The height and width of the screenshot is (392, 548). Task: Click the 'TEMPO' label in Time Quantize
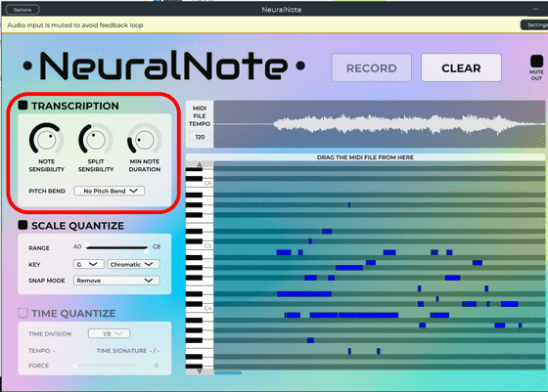pyautogui.click(x=39, y=351)
